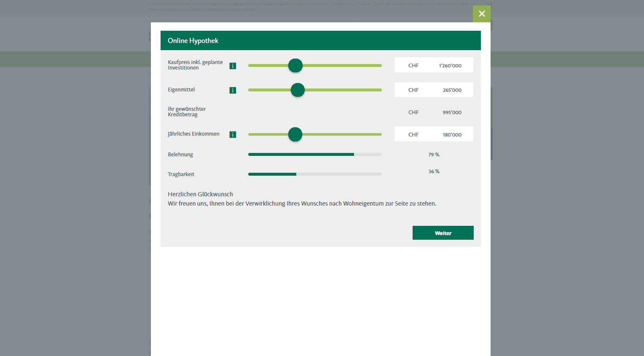
Task: Show info for Jährliches Einkommen
Action: click(233, 134)
